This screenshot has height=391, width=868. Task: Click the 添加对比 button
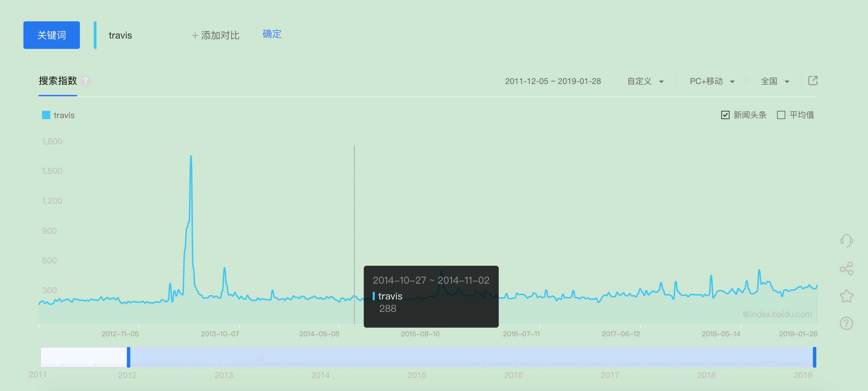tap(216, 35)
